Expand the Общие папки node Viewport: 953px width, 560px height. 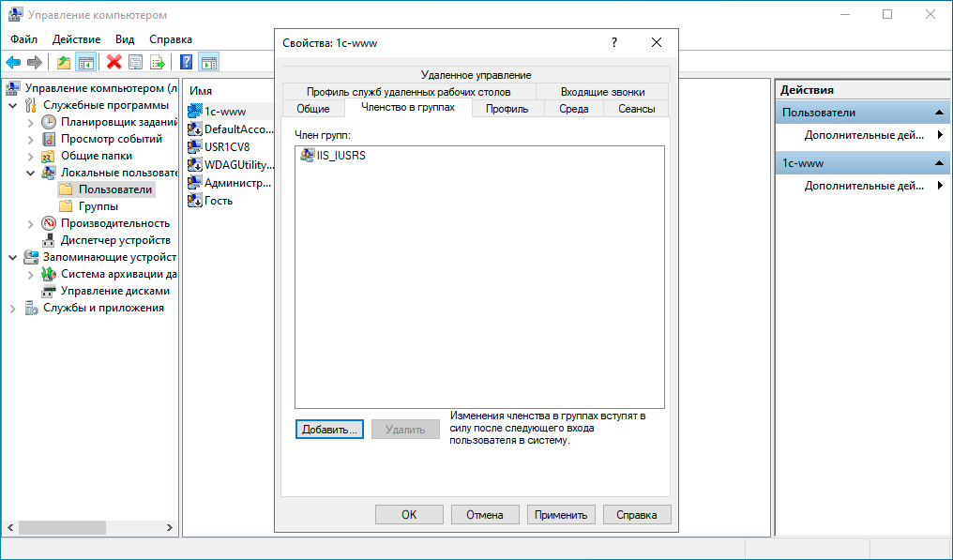click(x=30, y=157)
